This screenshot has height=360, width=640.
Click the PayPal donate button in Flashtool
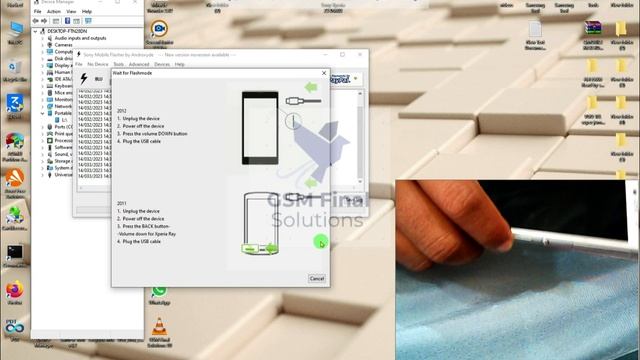pyautogui.click(x=340, y=79)
